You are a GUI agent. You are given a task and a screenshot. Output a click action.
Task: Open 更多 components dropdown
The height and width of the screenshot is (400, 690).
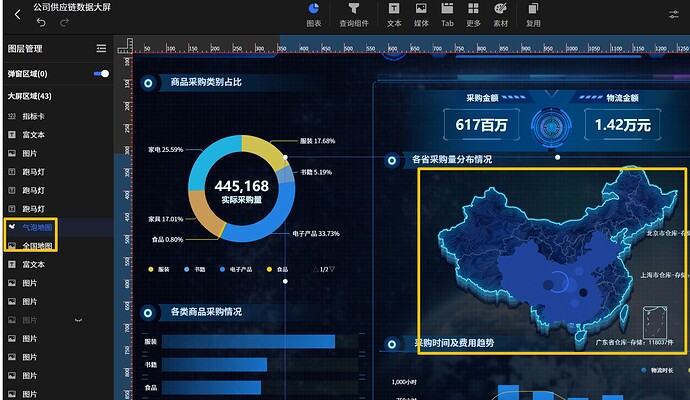[473, 15]
